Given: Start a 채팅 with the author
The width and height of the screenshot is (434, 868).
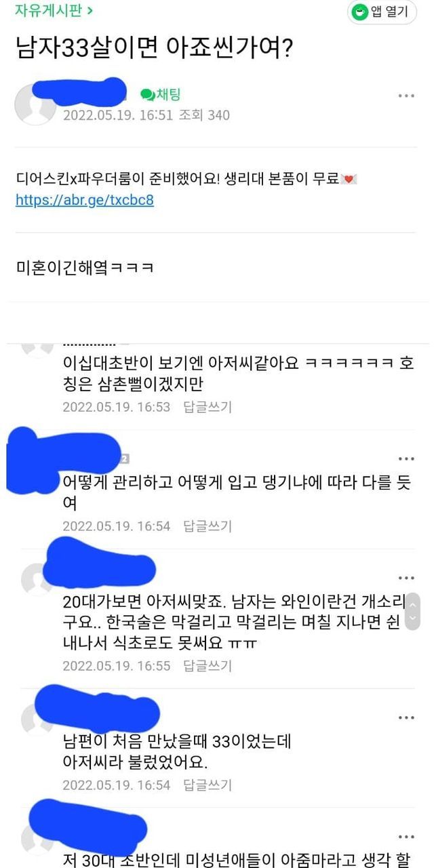Looking at the screenshot, I should [x=160, y=95].
